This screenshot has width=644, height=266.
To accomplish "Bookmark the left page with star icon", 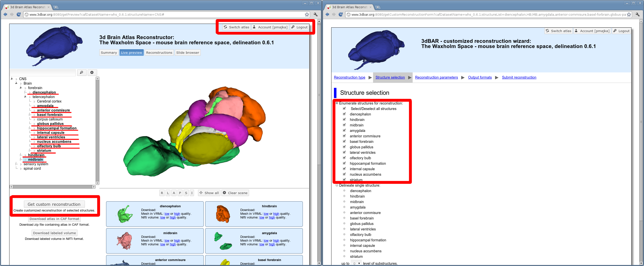I will click(x=307, y=14).
